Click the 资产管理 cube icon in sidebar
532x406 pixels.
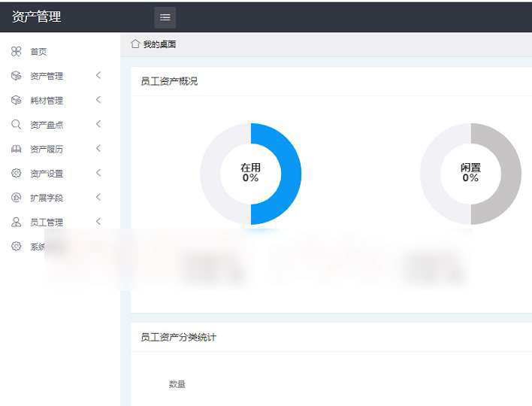pos(16,75)
